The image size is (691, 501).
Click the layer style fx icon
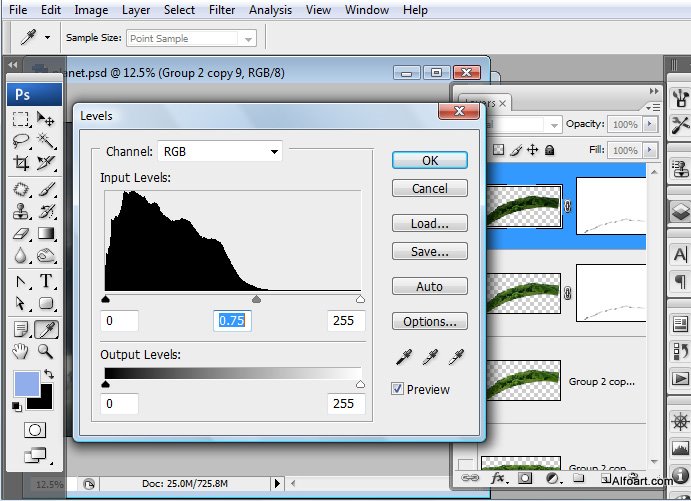(497, 479)
